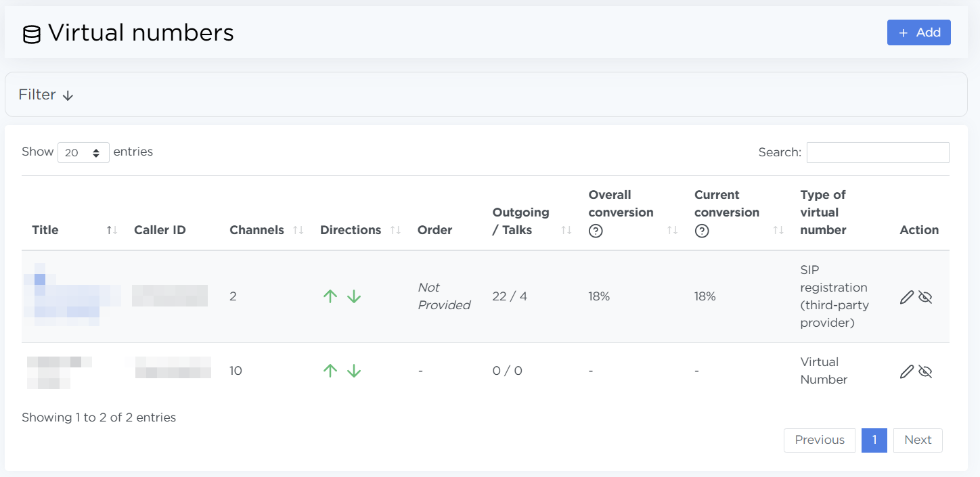The width and height of the screenshot is (980, 477).
Task: Click the Add button
Action: (x=918, y=32)
